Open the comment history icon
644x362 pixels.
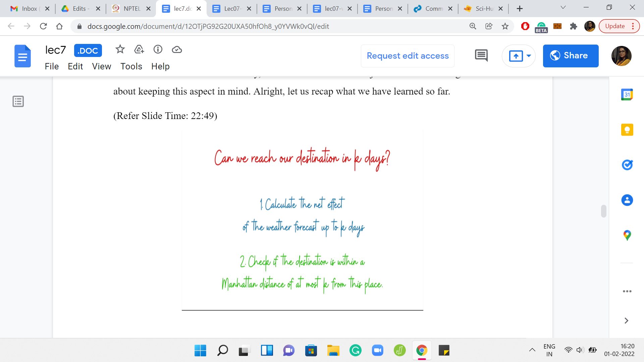tap(481, 55)
